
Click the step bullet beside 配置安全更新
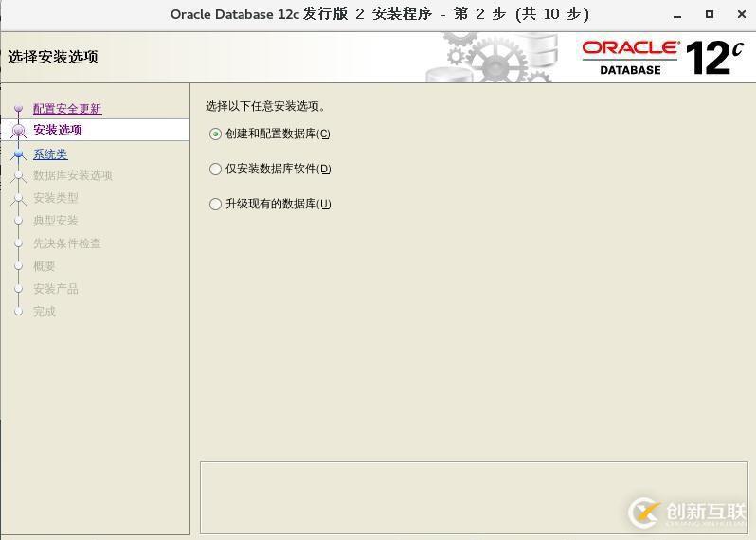coord(18,109)
